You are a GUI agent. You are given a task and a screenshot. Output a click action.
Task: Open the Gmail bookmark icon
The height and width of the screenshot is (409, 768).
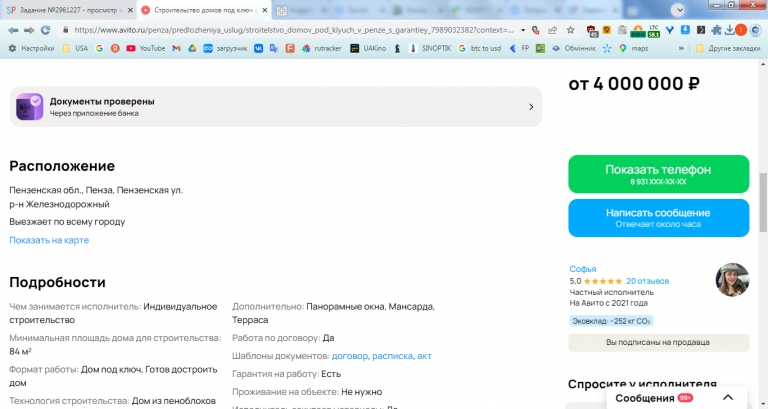coord(176,48)
